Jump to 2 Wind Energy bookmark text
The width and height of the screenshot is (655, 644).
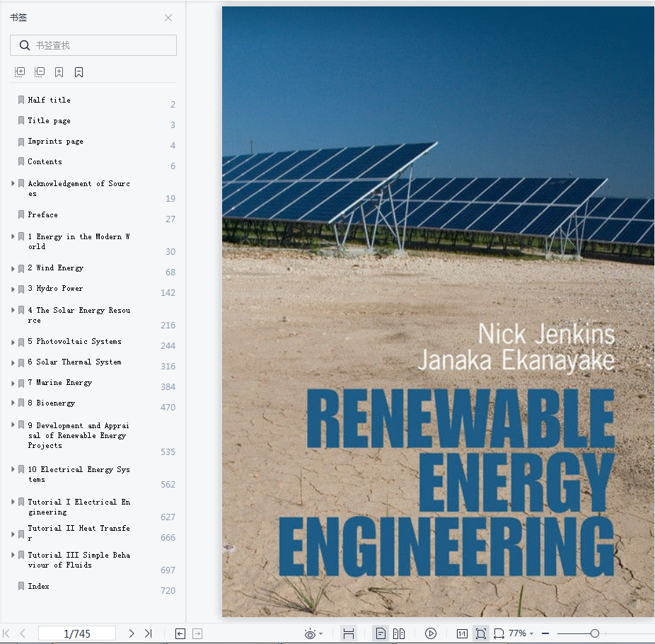click(56, 268)
